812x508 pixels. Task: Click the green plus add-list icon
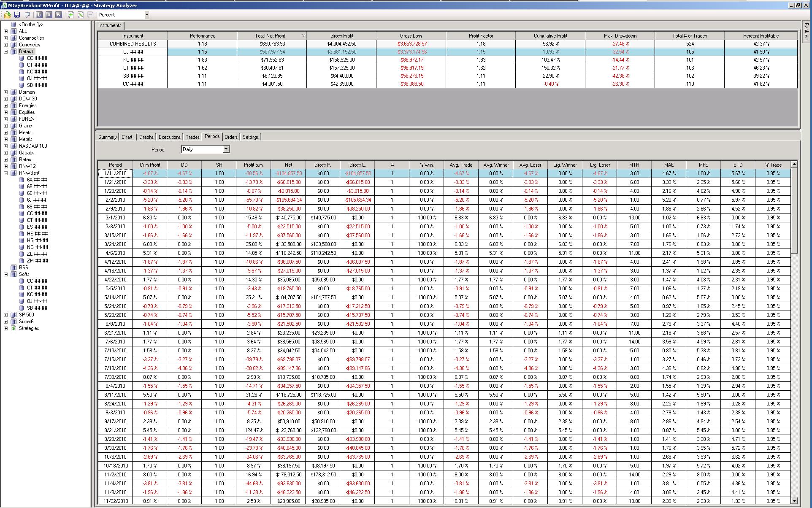pos(70,15)
